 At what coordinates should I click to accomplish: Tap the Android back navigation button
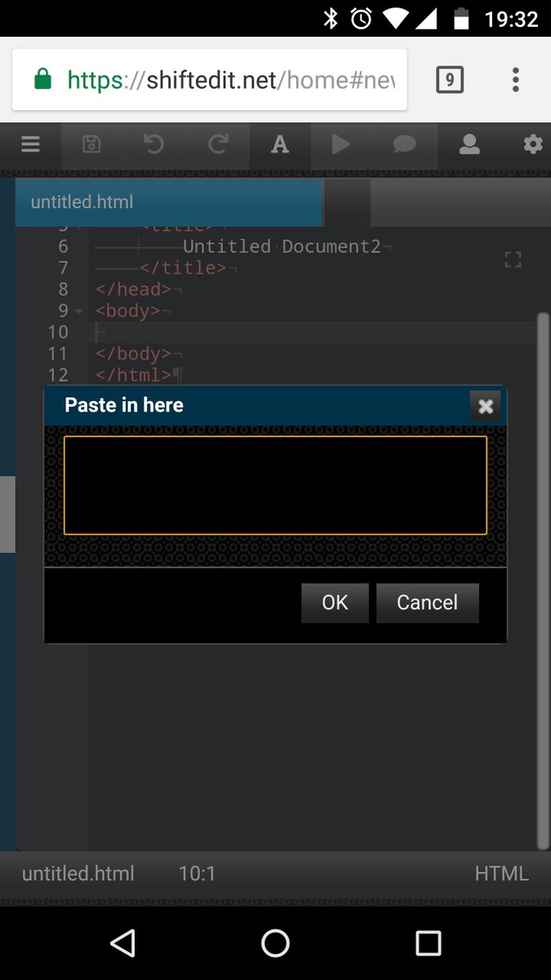pyautogui.click(x=122, y=943)
